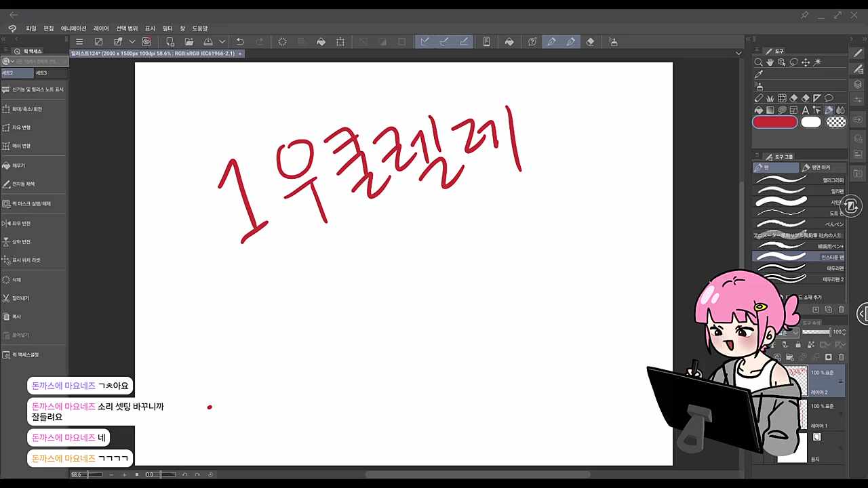
Task: Open the 필터 menu
Action: pos(167,28)
